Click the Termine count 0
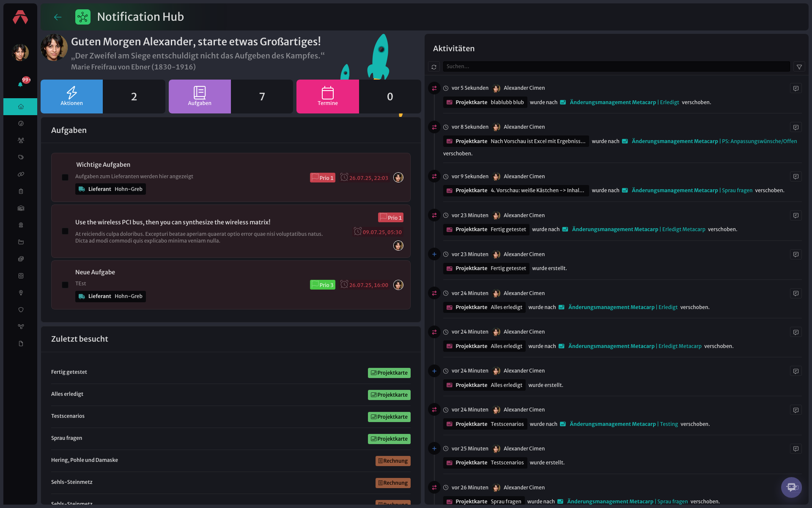The width and height of the screenshot is (812, 508). pos(390,97)
